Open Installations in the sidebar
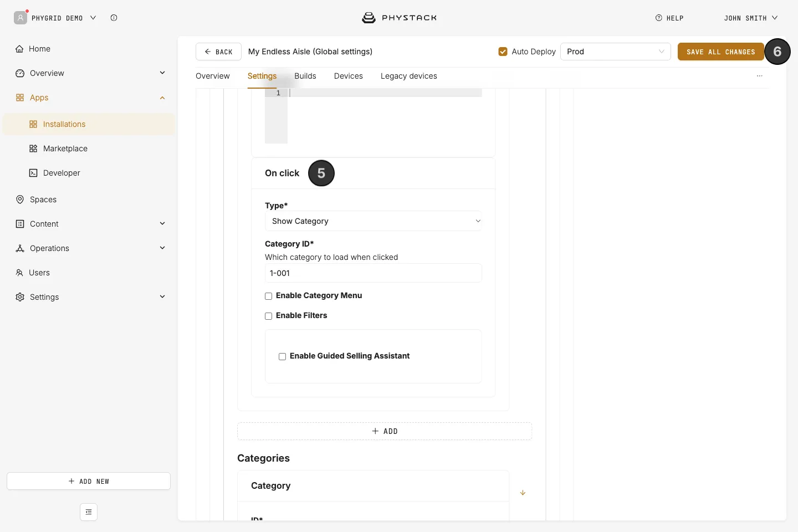This screenshot has height=532, width=798. pos(89,124)
